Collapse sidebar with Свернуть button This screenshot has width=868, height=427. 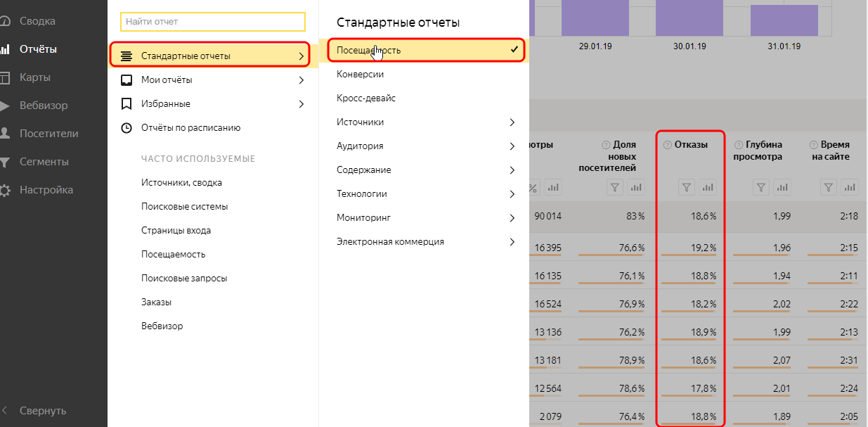42,411
